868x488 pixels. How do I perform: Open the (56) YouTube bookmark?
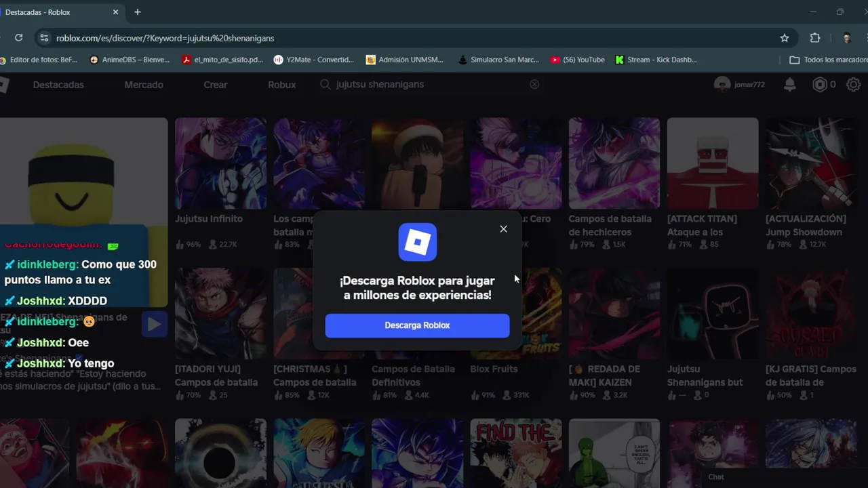578,60
